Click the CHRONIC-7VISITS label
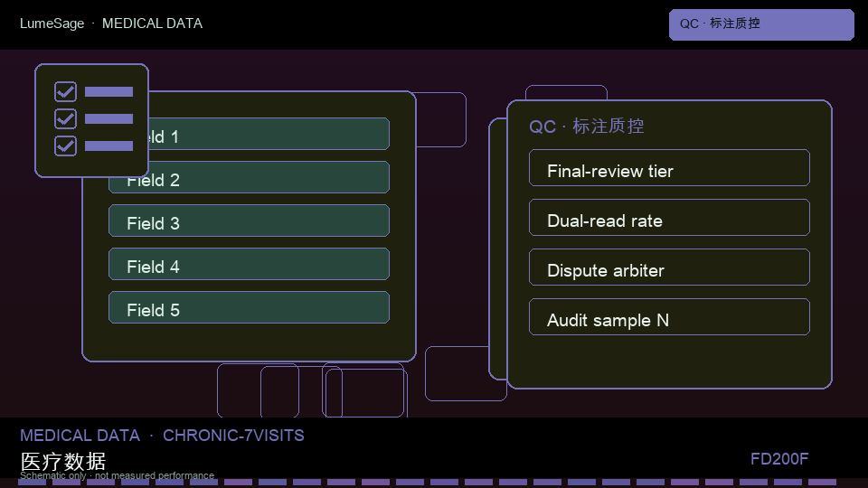Viewport: 868px width, 488px height. (233, 436)
